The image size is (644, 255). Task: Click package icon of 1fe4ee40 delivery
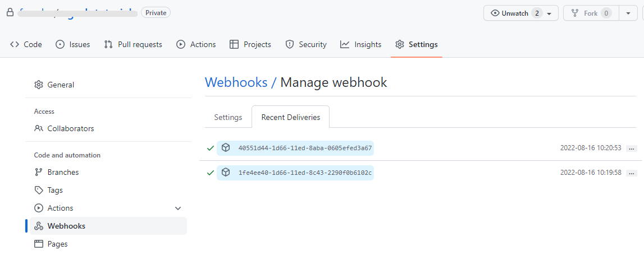coord(226,173)
